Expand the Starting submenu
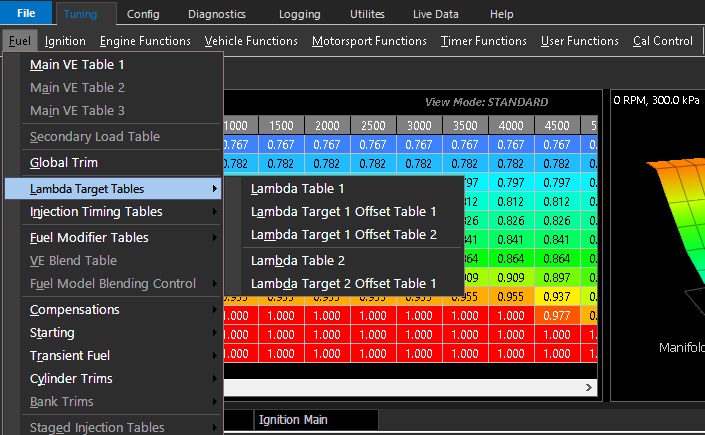The image size is (705, 435). (113, 333)
